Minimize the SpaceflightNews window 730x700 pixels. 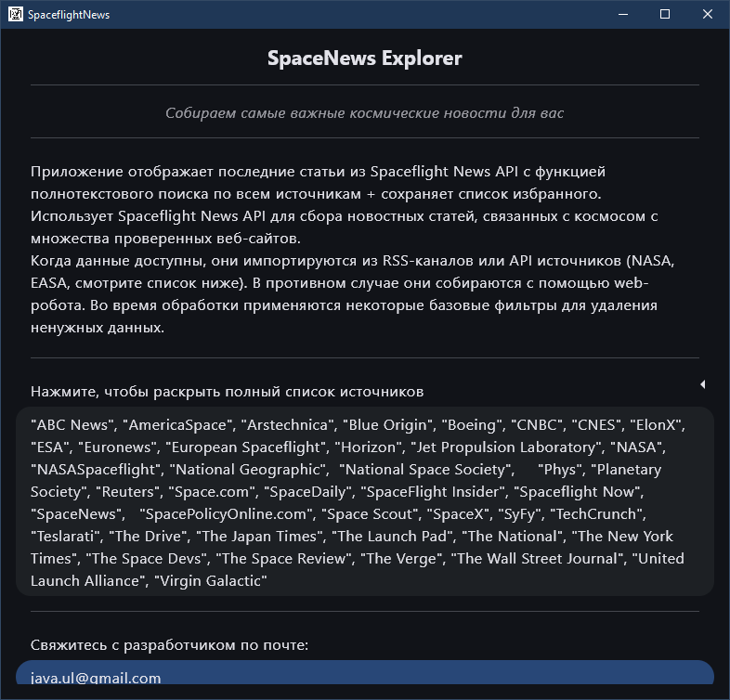point(623,15)
